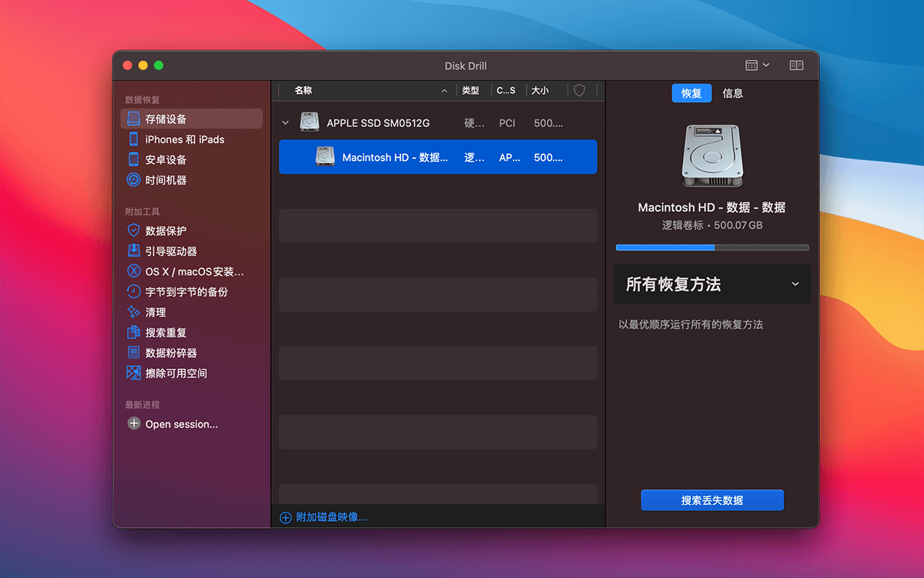This screenshot has width=924, height=578.
Task: Click the 500.... size cell in APPLE SSD row
Action: 548,123
